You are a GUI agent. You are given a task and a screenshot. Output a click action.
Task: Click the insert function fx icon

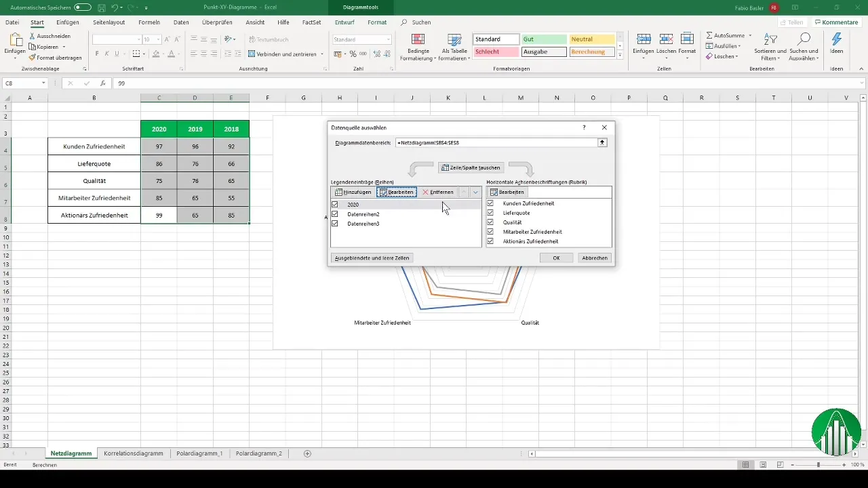(102, 83)
